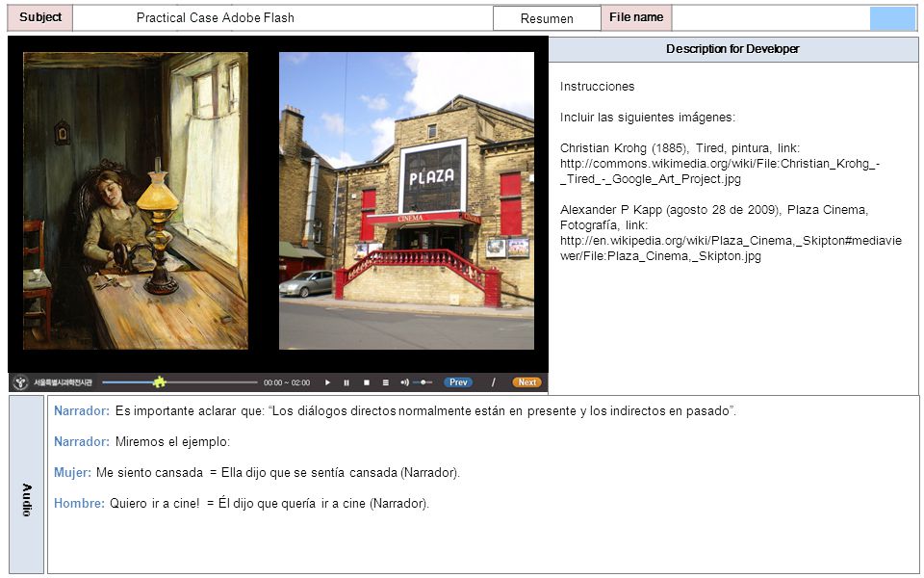924x578 pixels.
Task: Click the Subject label cell
Action: 40,17
